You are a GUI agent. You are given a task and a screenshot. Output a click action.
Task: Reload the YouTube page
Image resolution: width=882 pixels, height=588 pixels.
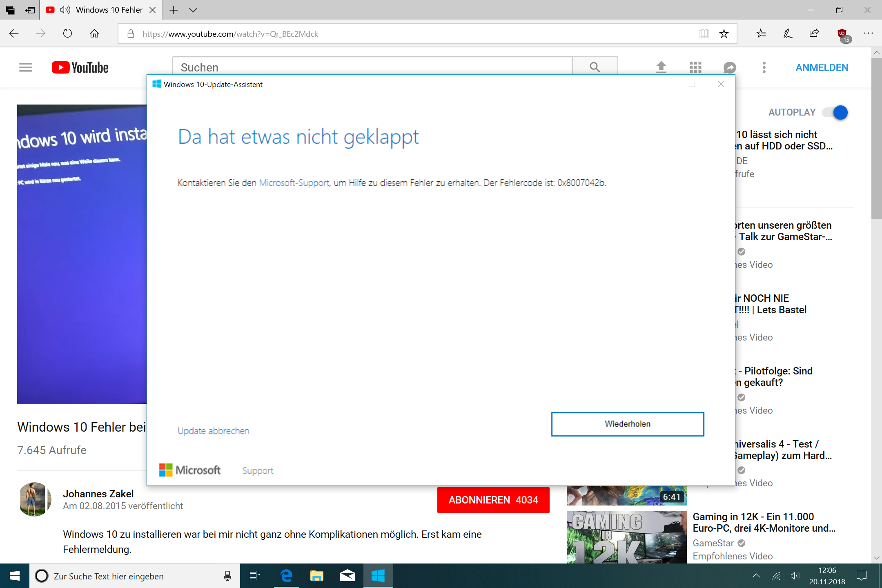67,33
